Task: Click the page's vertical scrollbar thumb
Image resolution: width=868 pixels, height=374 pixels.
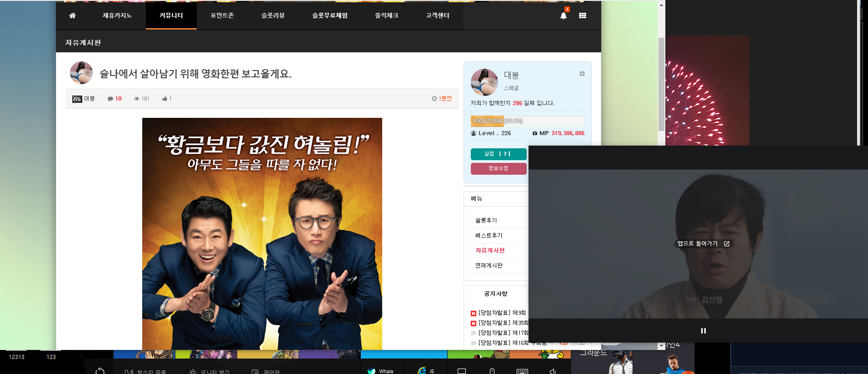Action: click(x=661, y=84)
